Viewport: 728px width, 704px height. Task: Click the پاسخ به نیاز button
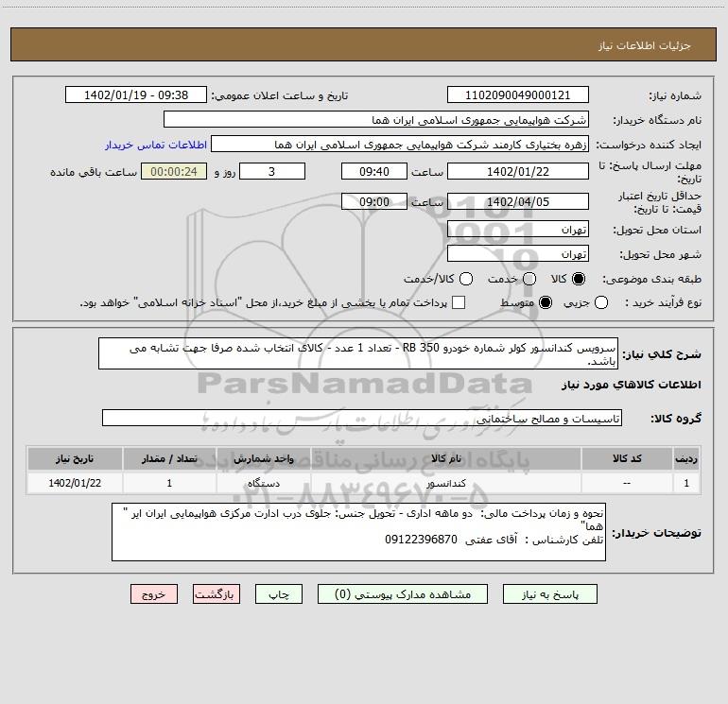click(549, 594)
